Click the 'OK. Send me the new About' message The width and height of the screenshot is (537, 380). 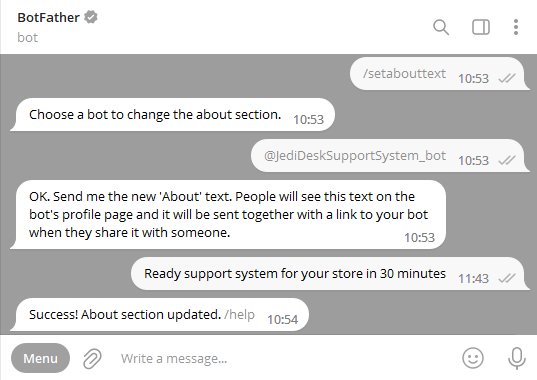coord(228,214)
